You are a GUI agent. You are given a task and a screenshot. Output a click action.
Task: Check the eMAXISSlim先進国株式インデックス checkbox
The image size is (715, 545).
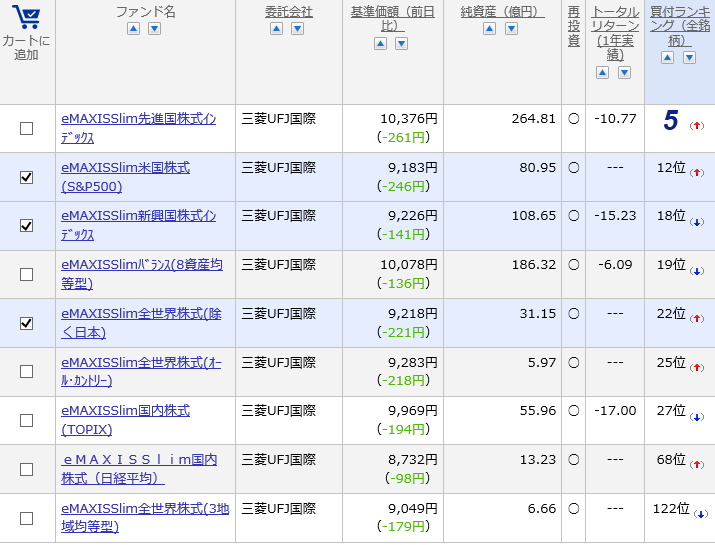pyautogui.click(x=26, y=128)
